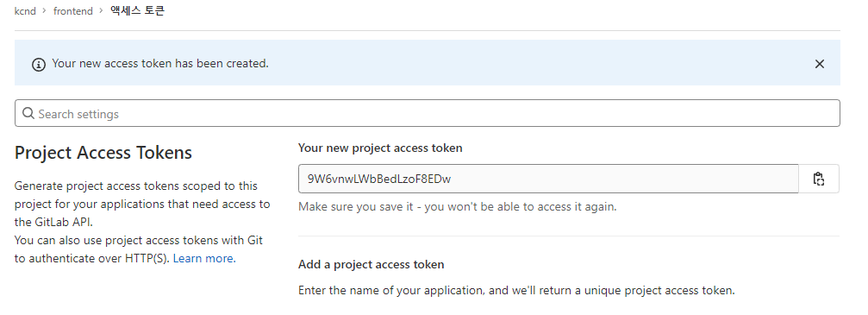This screenshot has width=868, height=315.
Task: Click the magnifier icon in Search settings
Action: pos(28,113)
